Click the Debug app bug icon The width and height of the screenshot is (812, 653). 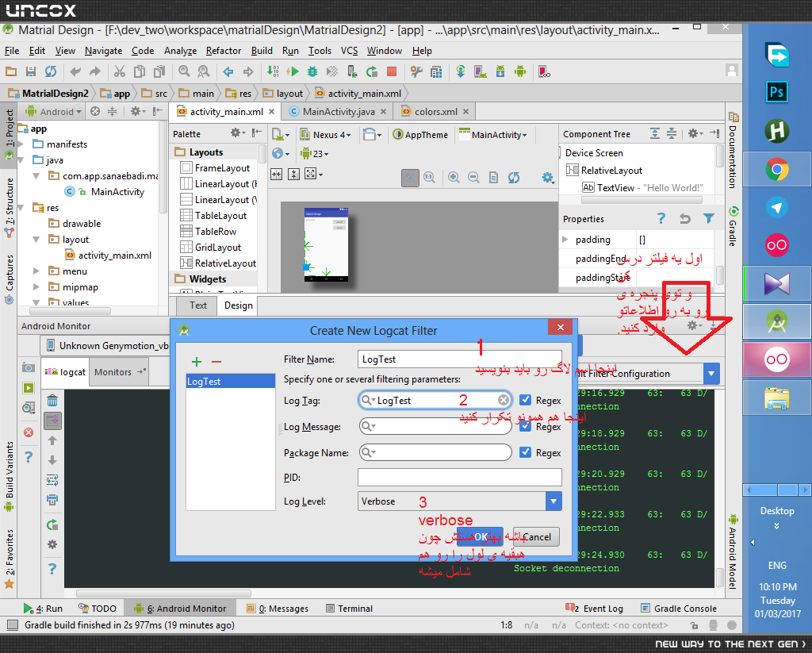(x=312, y=71)
